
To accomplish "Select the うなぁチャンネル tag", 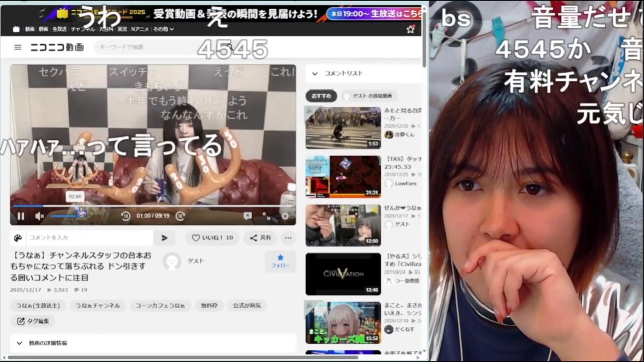I will [98, 306].
